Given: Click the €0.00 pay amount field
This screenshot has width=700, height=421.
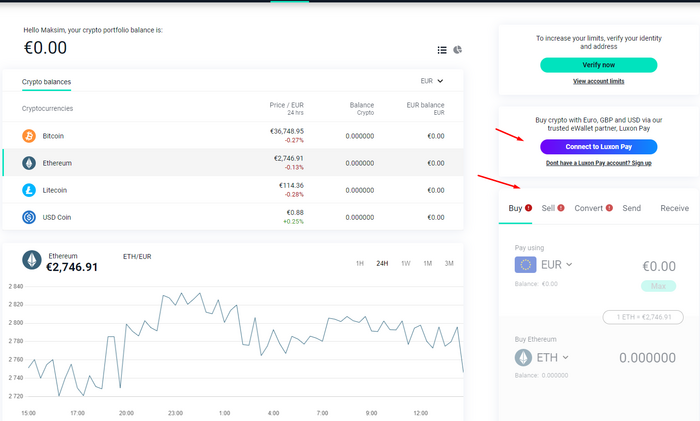Looking at the screenshot, I should [659, 266].
